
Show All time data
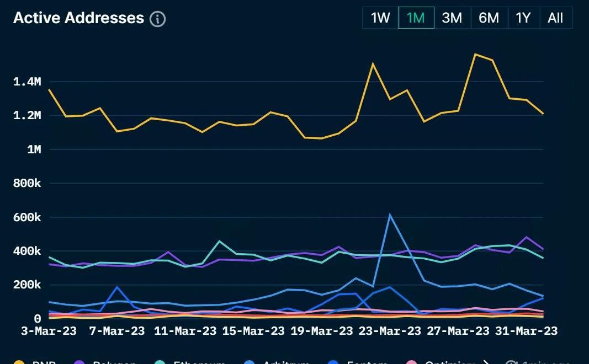tap(555, 18)
